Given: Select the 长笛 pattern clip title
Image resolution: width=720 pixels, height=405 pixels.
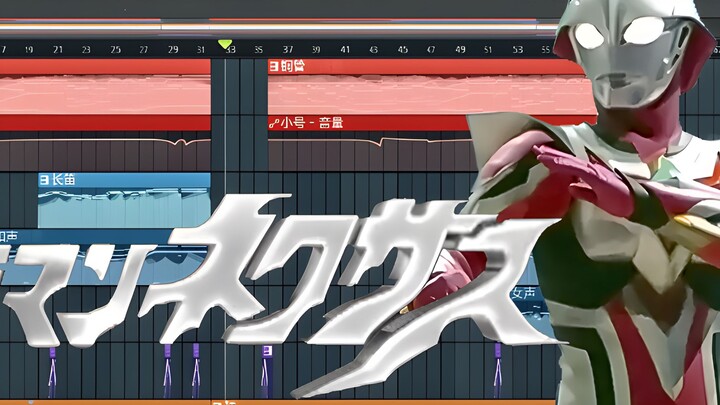Looking at the screenshot, I should 63,180.
